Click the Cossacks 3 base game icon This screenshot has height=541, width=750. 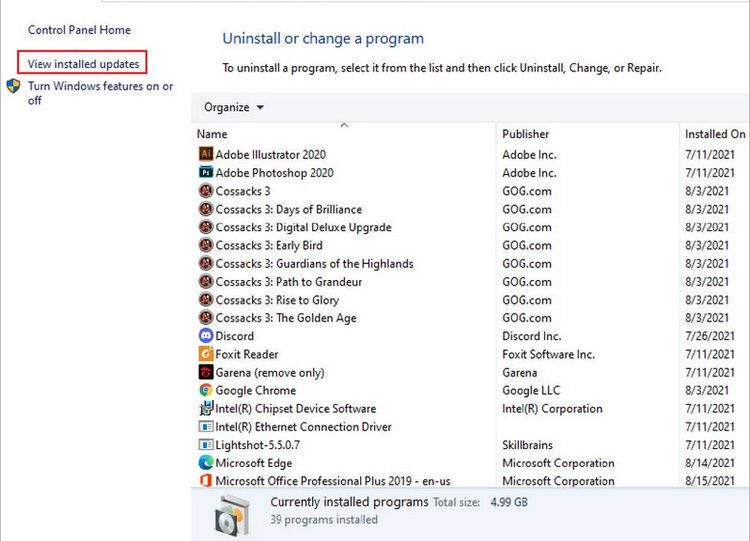pyautogui.click(x=206, y=190)
